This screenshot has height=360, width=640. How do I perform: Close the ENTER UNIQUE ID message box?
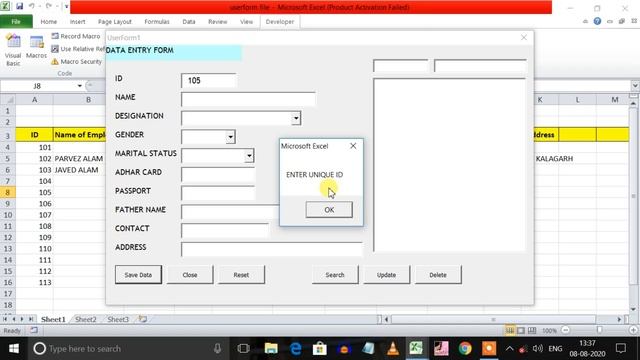pyautogui.click(x=353, y=146)
